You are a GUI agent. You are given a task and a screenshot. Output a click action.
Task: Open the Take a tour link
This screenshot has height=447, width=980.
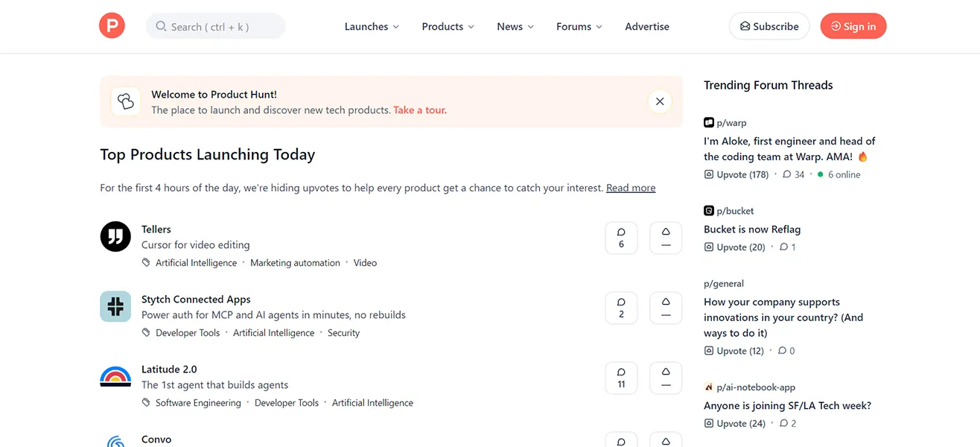click(419, 110)
